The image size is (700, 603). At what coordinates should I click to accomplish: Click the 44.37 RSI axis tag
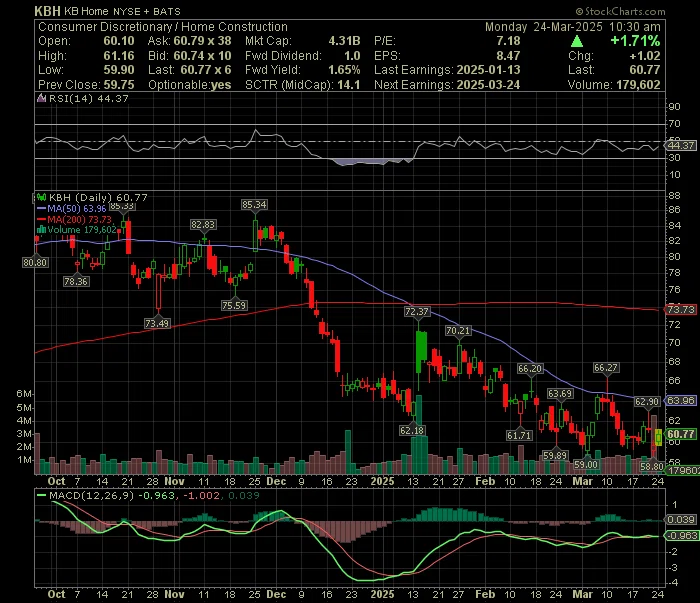[680, 145]
